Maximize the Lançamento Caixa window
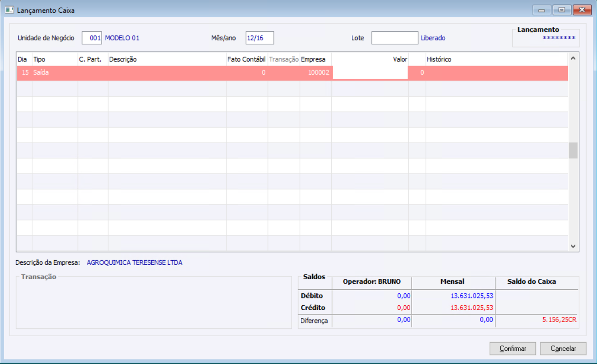Image resolution: width=597 pixels, height=364 pixels. click(x=562, y=10)
